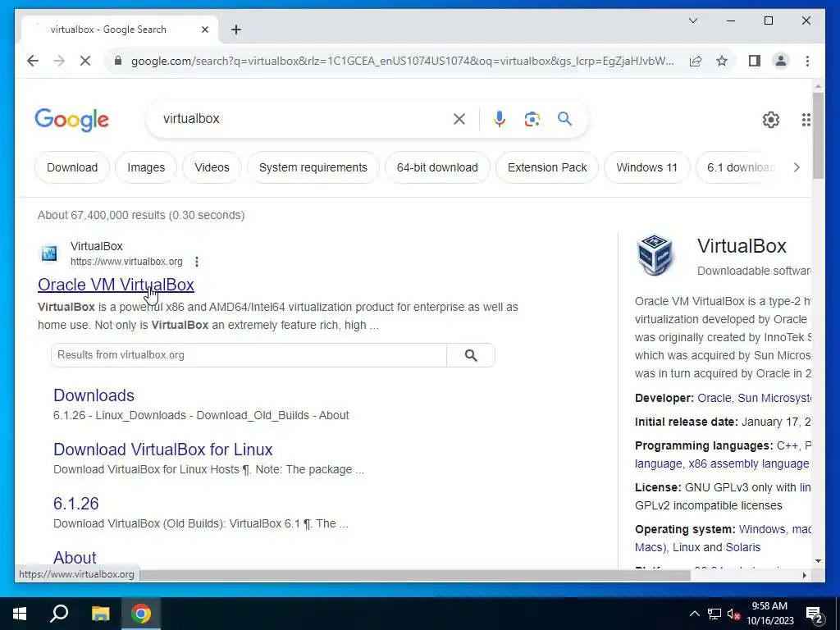Click the site search magnifier button
This screenshot has height=630, width=840.
click(x=471, y=355)
